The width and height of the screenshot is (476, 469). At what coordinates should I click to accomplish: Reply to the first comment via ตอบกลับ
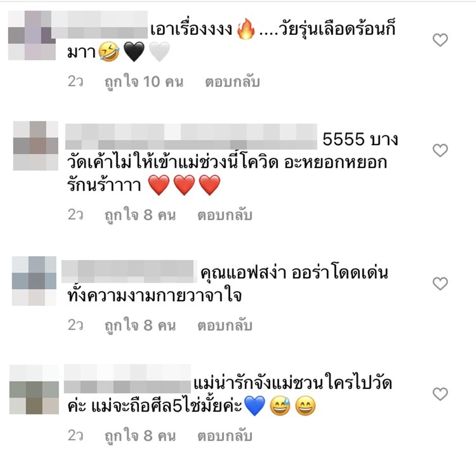coord(232,82)
